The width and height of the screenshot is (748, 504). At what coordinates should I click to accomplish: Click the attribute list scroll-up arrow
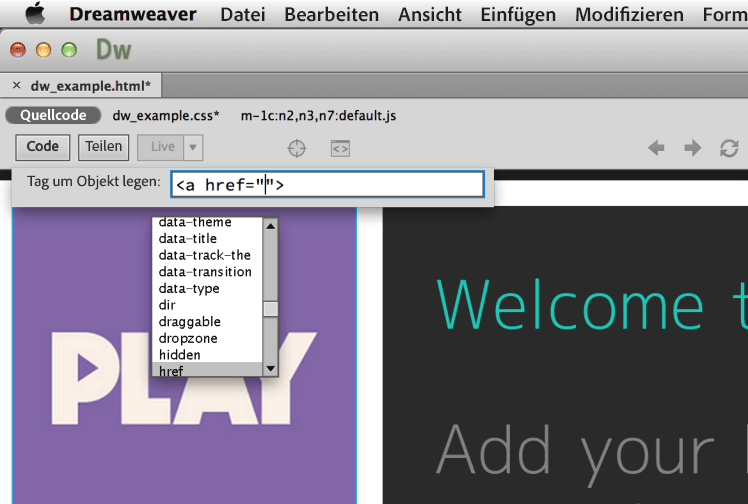click(x=270, y=226)
